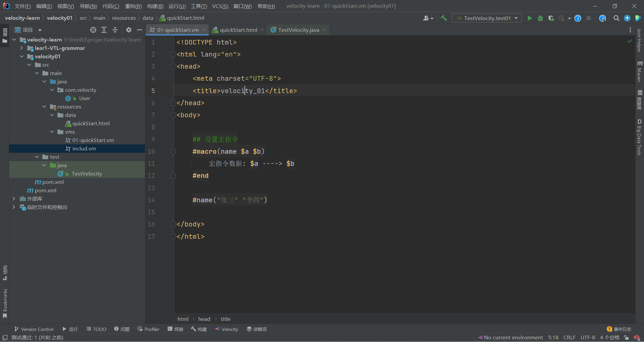Collapse the velocity-learn root node
The width and height of the screenshot is (644, 342).
tap(14, 40)
